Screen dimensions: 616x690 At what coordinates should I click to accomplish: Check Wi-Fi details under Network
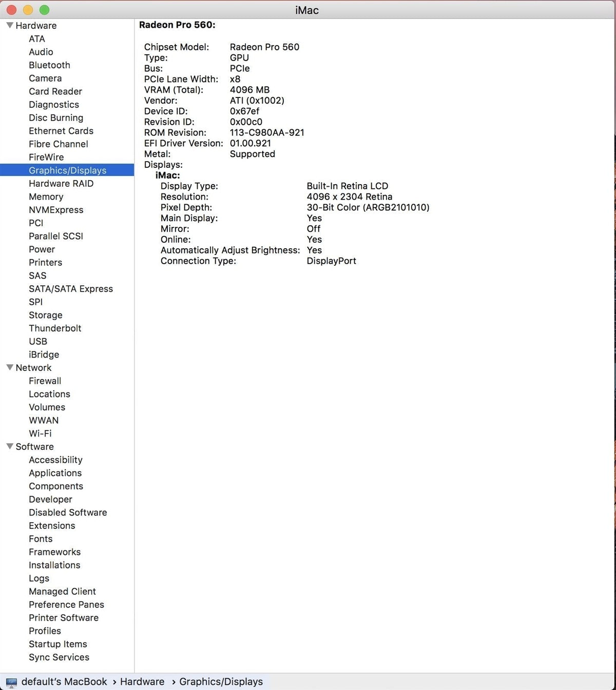tap(40, 433)
